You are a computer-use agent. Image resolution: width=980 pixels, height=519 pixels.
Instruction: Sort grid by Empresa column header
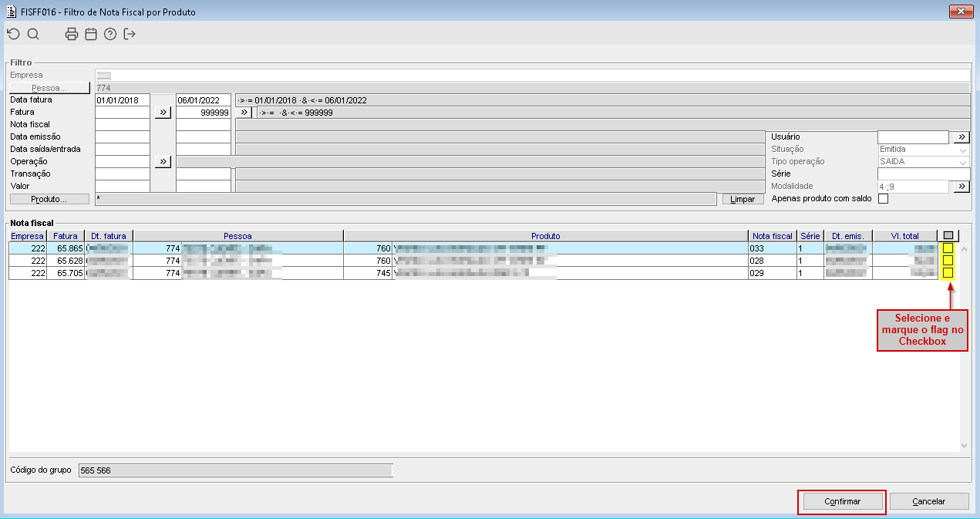tap(28, 236)
